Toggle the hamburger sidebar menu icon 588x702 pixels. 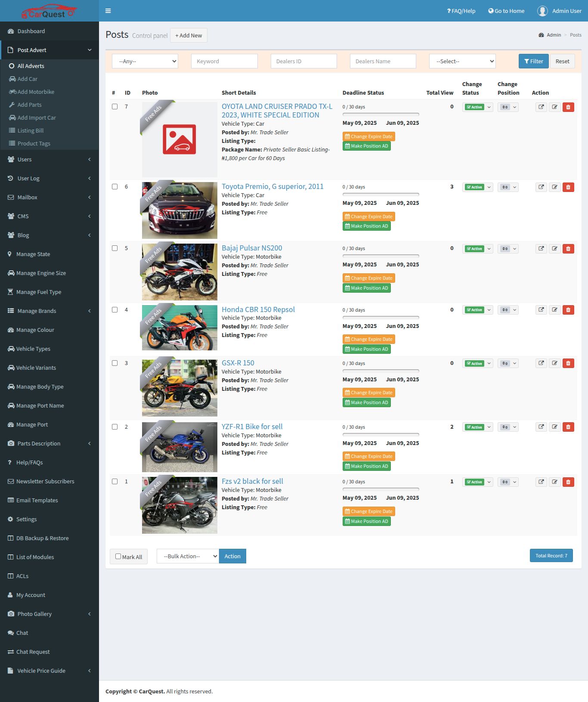pyautogui.click(x=108, y=11)
